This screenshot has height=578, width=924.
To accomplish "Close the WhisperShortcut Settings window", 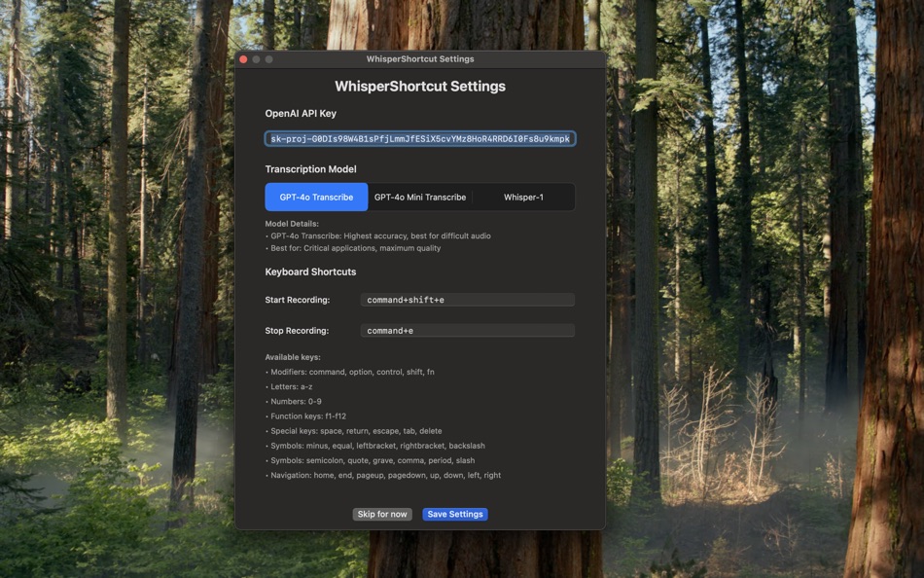I will (243, 59).
